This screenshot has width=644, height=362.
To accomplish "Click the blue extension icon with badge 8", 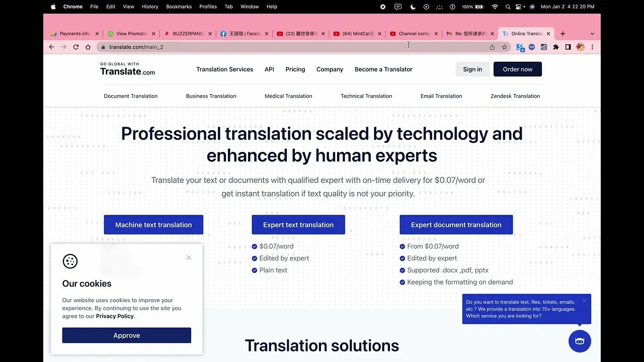I will [x=520, y=47].
